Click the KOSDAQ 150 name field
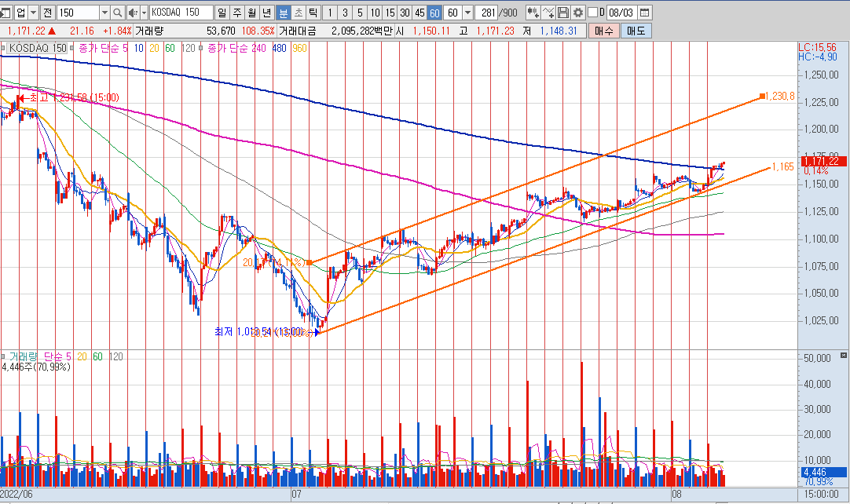 pyautogui.click(x=181, y=13)
